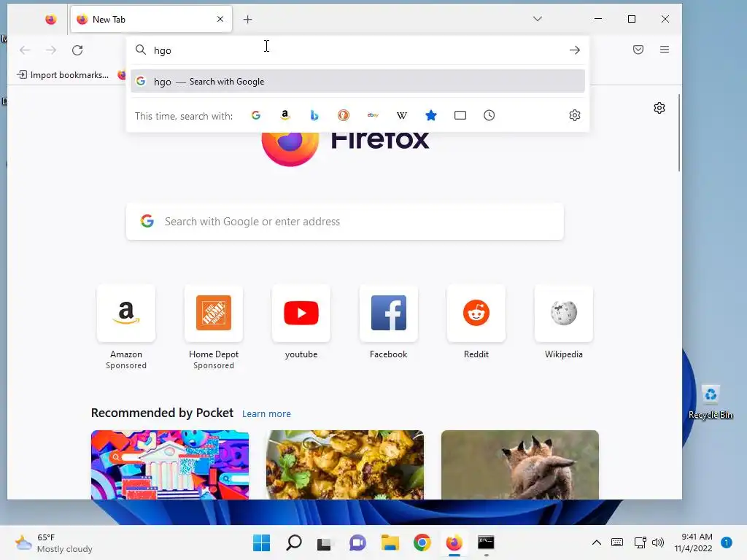
Task: Open the Firefox application menu
Action: click(665, 50)
